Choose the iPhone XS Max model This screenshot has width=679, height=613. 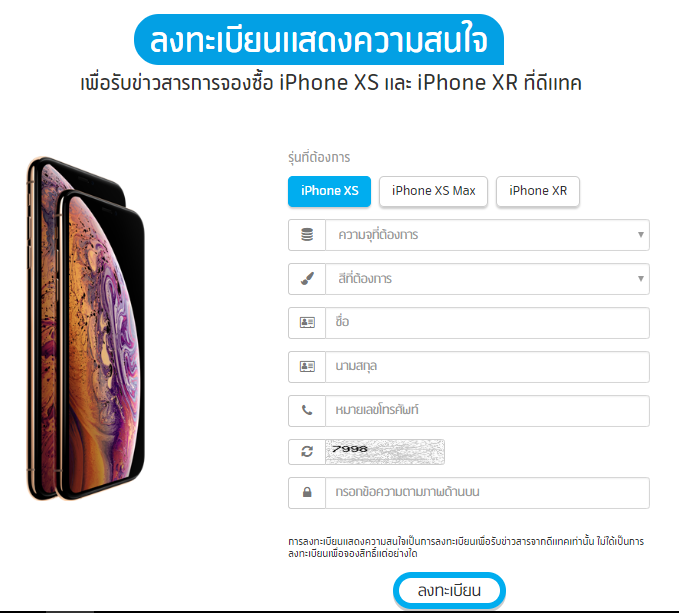tap(433, 191)
